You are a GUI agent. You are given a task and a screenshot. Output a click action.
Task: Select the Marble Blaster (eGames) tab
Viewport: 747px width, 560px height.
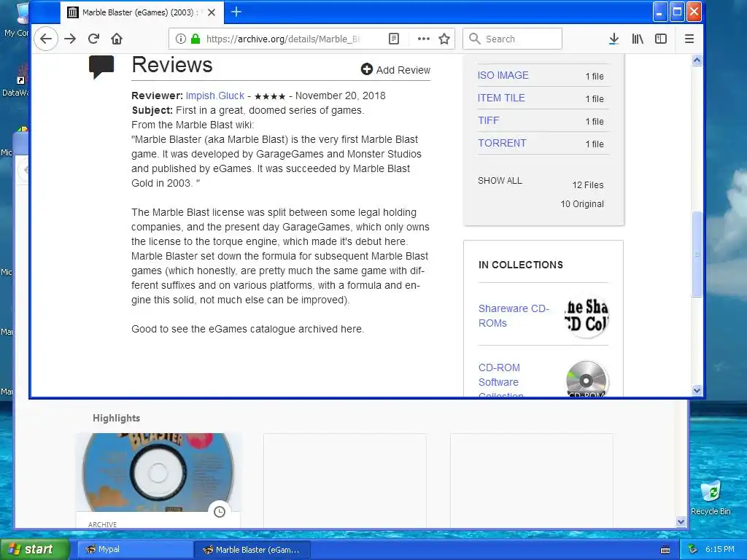[141, 12]
